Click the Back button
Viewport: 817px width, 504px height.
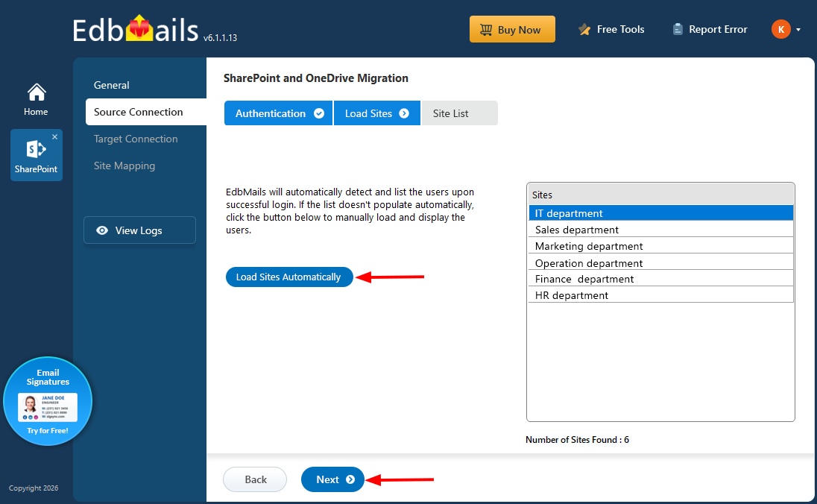click(255, 479)
